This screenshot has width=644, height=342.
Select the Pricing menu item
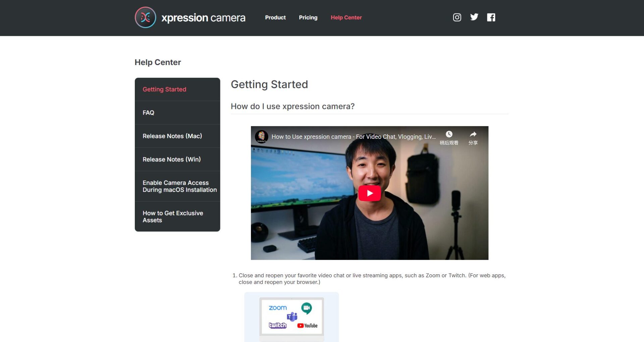coord(308,17)
